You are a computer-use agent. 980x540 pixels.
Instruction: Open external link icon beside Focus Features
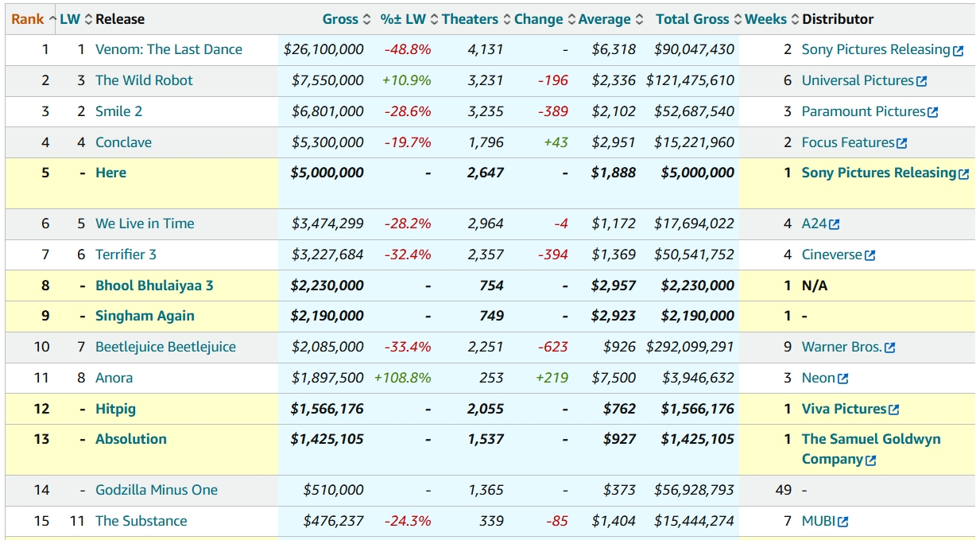pos(901,143)
